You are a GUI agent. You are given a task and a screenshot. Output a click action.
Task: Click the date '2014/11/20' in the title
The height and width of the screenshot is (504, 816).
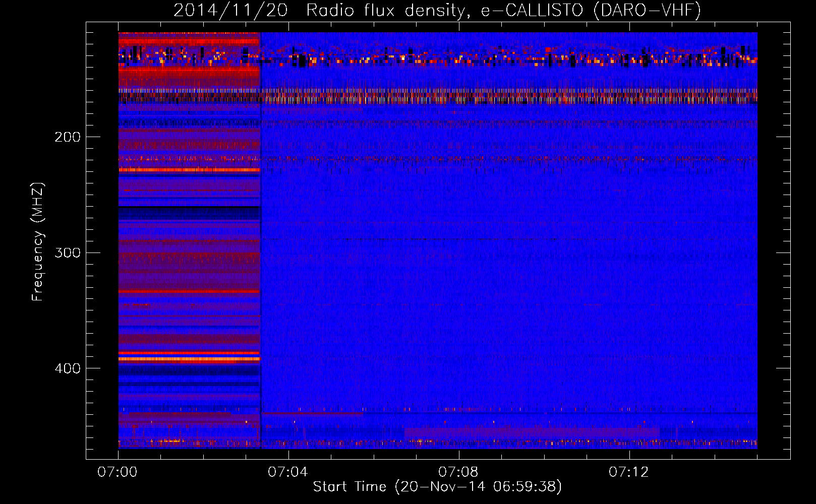coord(230,11)
